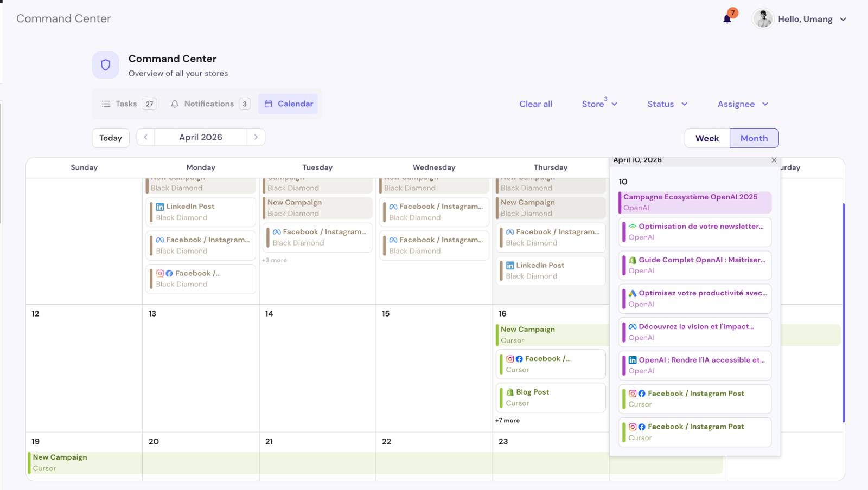Jump to Today in the calendar

(x=111, y=138)
